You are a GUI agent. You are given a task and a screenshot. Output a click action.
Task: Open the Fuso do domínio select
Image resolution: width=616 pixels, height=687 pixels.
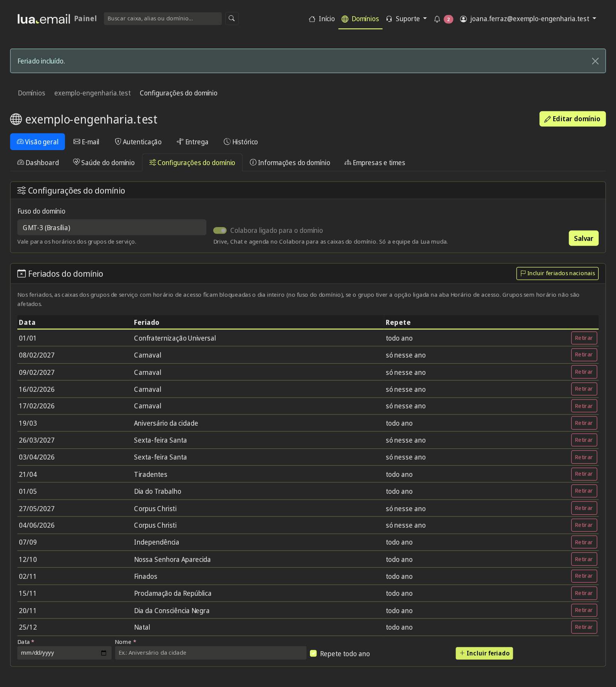[x=112, y=227]
